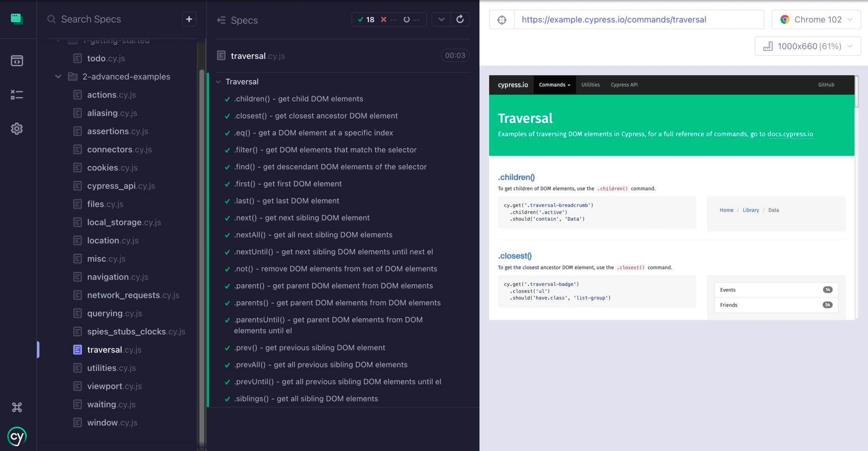The image size is (868, 451).
Task: Click the Chrome browser icon
Action: pyautogui.click(x=785, y=20)
